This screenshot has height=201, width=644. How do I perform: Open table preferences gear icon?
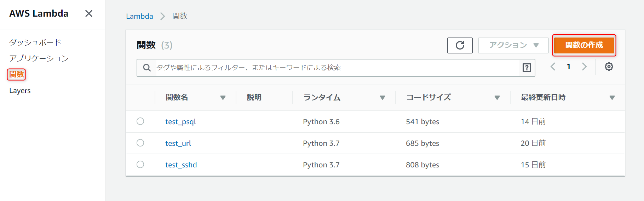click(x=609, y=67)
